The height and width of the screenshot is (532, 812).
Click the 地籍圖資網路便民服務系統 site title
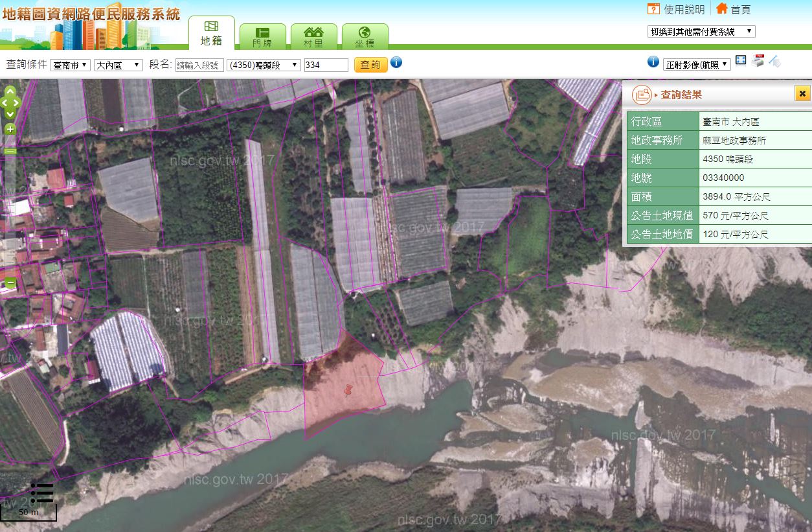coord(91,13)
